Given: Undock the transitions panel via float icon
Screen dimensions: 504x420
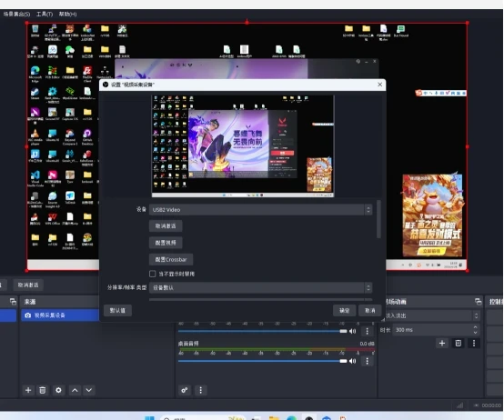Looking at the screenshot, I should [479, 302].
